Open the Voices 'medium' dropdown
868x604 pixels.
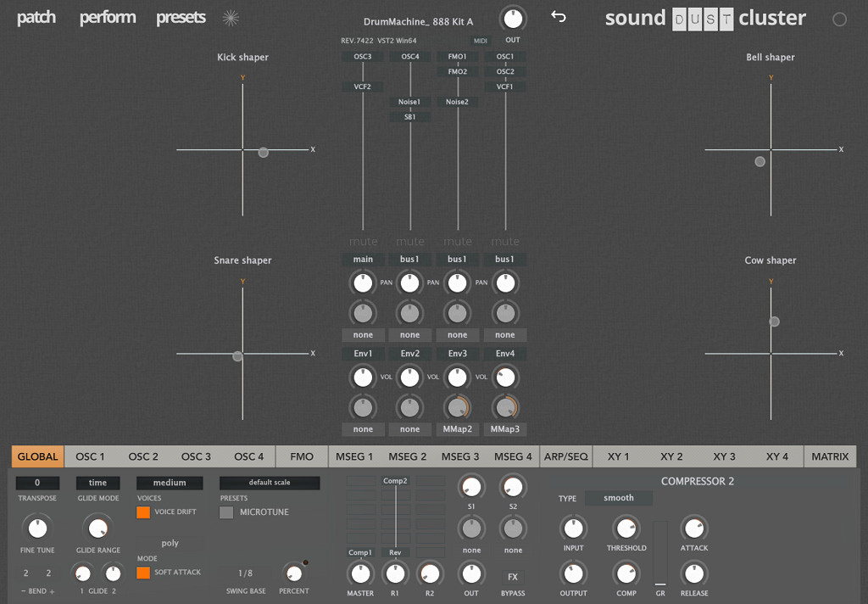(170, 483)
